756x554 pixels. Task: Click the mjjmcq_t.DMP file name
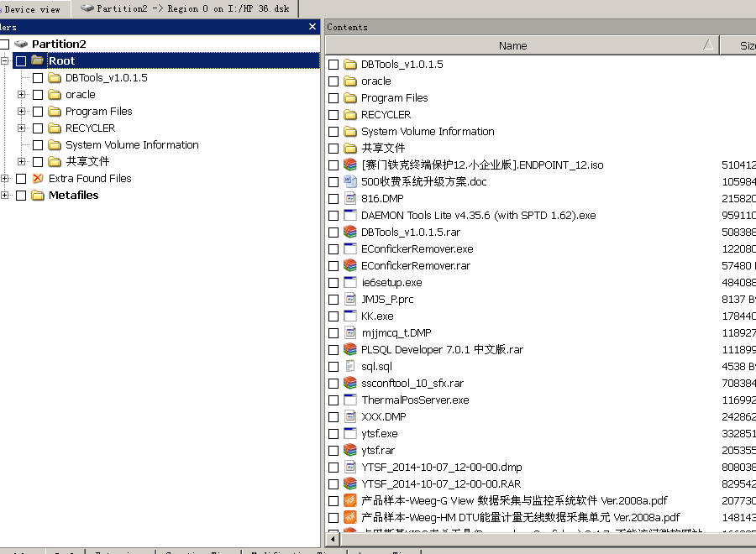(x=396, y=333)
